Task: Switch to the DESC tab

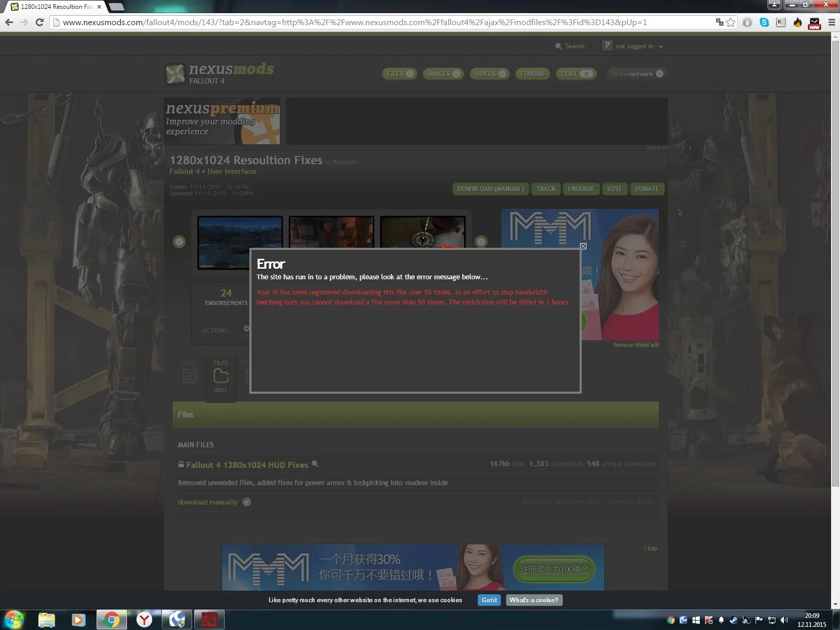Action: pos(189,373)
